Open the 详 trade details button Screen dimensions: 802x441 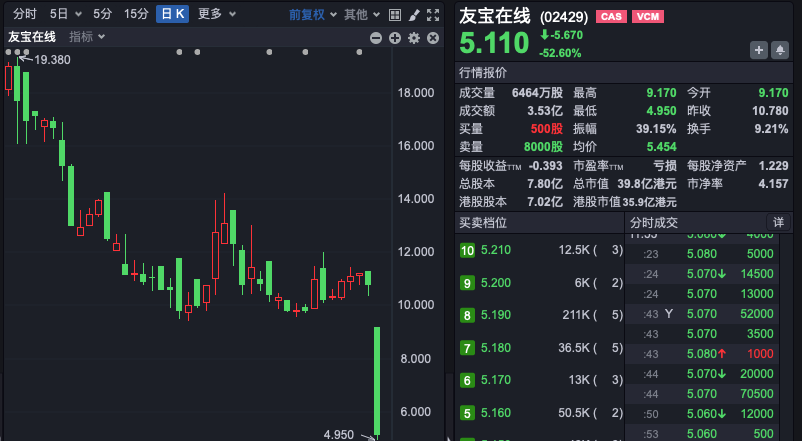click(778, 223)
